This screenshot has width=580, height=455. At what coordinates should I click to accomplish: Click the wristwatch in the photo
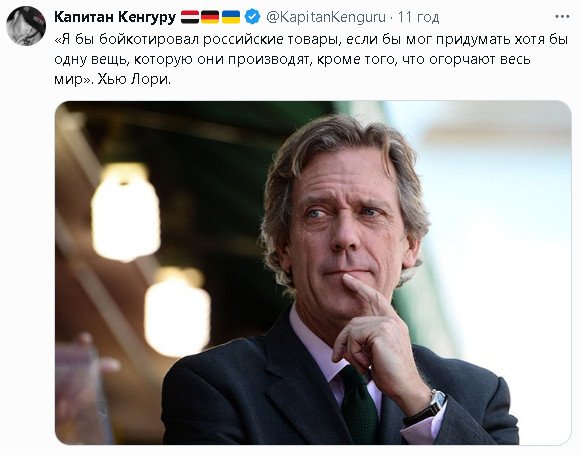pos(429,406)
